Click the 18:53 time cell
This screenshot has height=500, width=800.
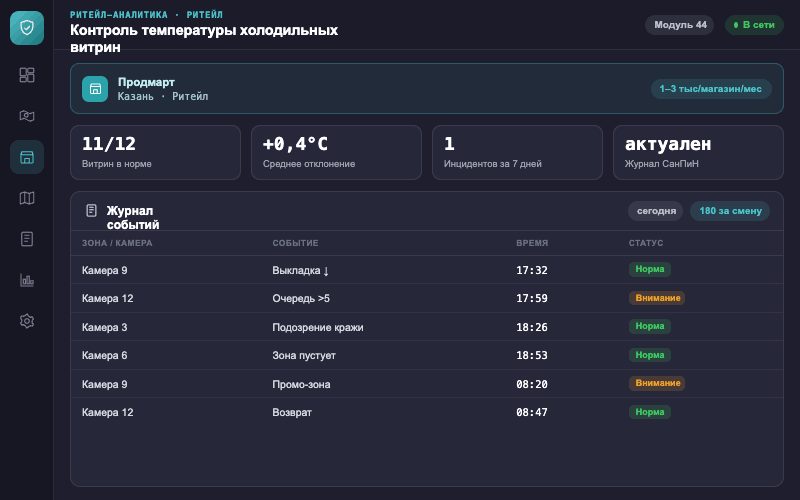click(532, 355)
